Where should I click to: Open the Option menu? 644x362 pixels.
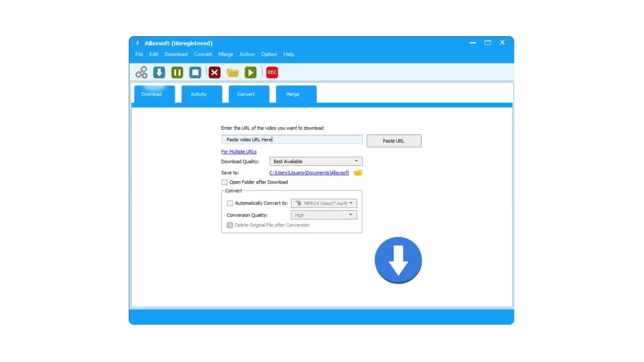(x=269, y=54)
